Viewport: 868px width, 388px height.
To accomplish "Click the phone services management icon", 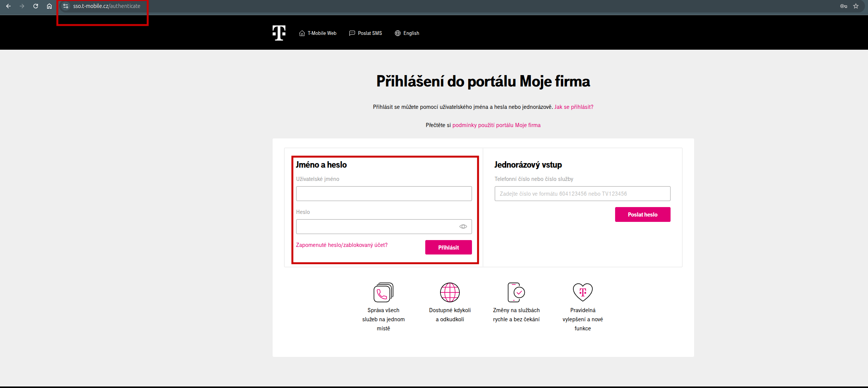I will (383, 292).
